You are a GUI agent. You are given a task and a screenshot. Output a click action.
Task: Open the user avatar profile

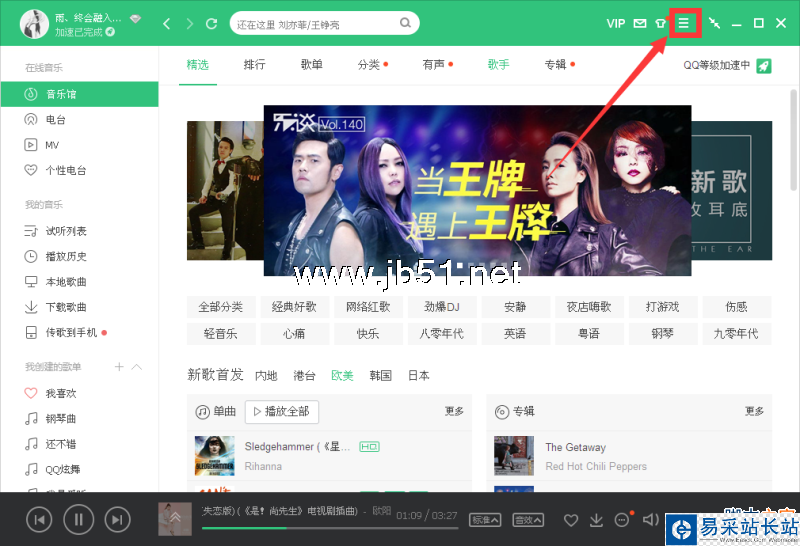[x=34, y=23]
